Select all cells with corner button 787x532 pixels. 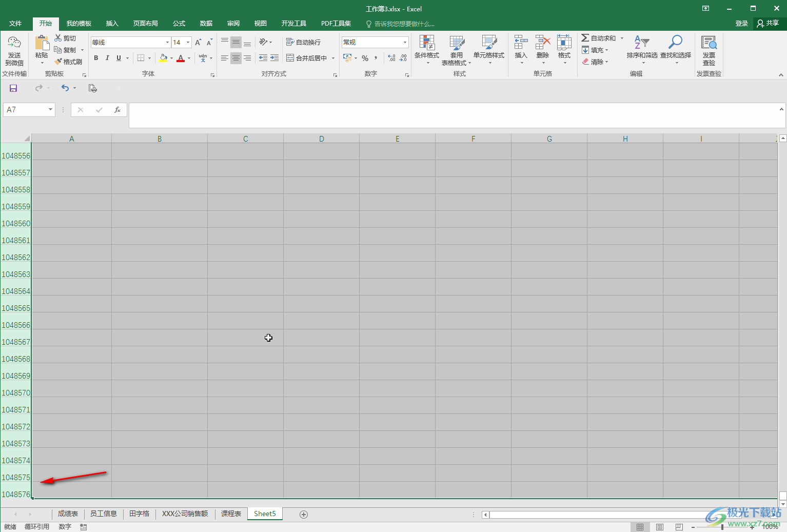pyautogui.click(x=27, y=139)
